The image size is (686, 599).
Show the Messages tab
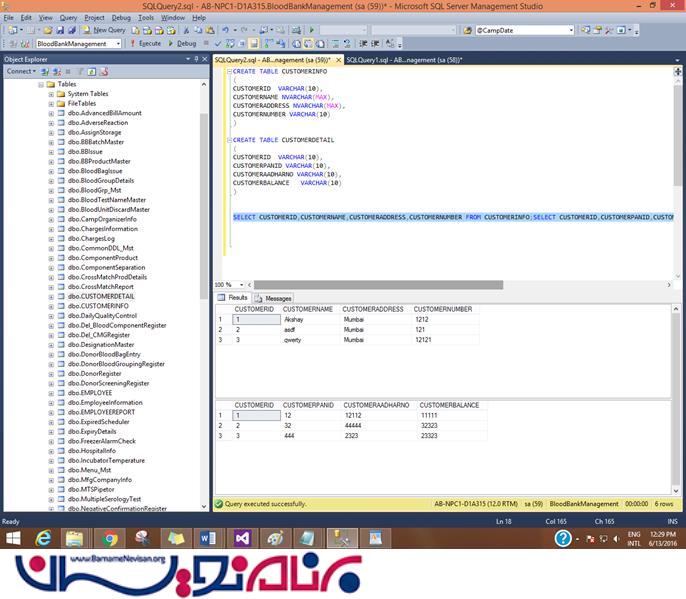tap(276, 298)
